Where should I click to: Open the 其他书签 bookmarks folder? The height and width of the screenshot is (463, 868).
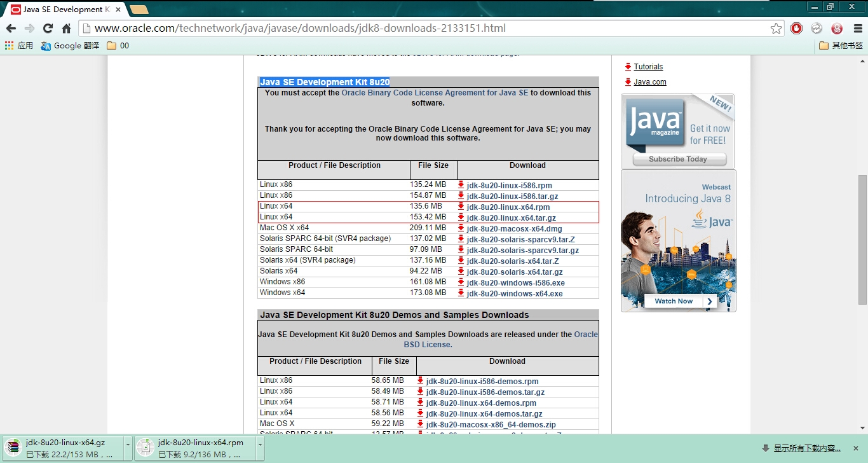click(838, 45)
